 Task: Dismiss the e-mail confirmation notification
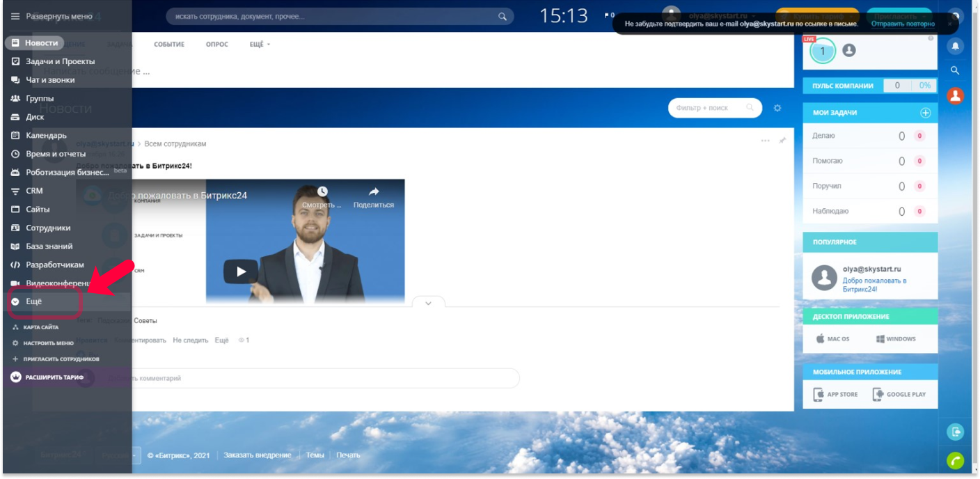pos(949,24)
